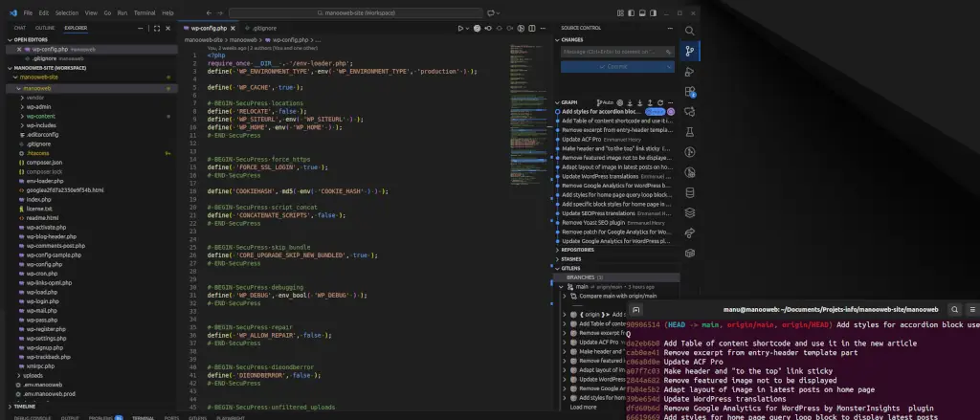Viewport: 980px width, 420px height.
Task: Open editor More Actions ellipsis
Action: [x=542, y=28]
